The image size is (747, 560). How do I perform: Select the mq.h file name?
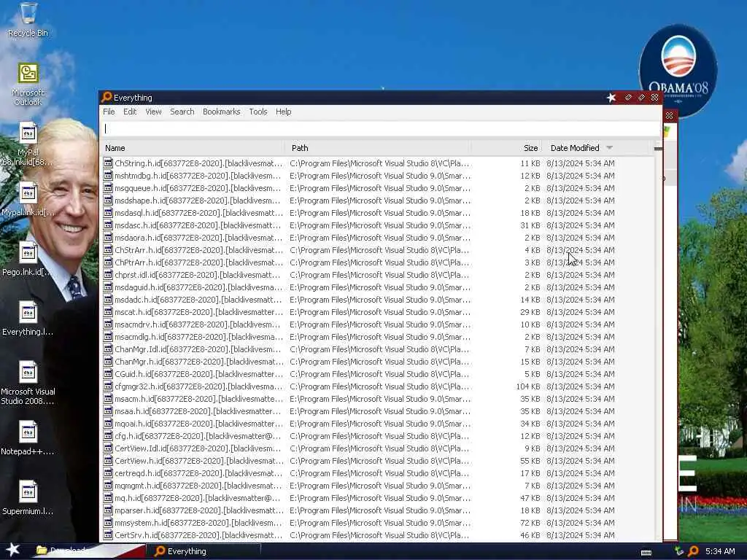coord(198,497)
